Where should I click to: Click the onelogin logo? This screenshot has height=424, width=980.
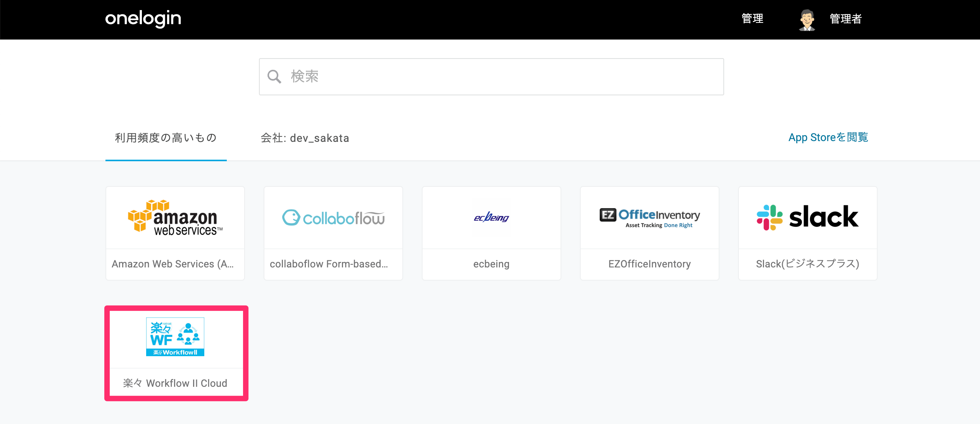(x=143, y=19)
